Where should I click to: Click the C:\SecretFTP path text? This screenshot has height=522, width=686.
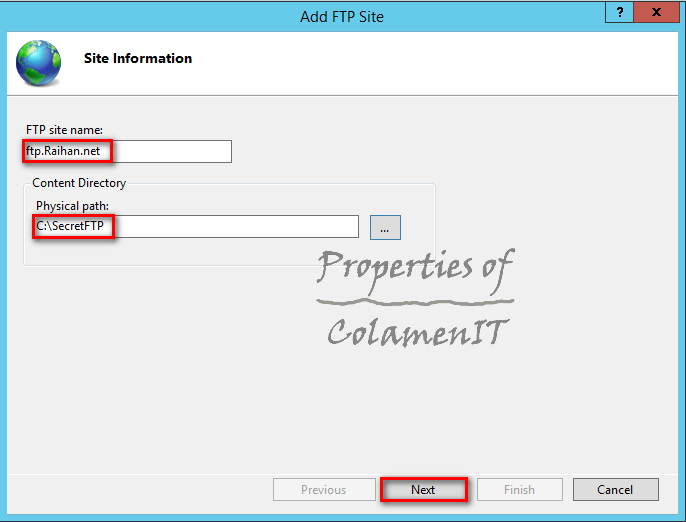point(70,227)
